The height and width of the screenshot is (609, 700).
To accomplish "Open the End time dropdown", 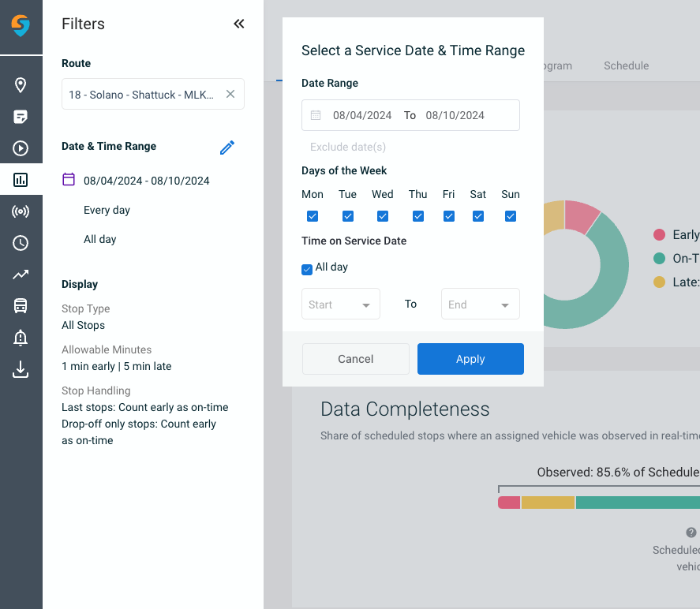I will tap(480, 304).
